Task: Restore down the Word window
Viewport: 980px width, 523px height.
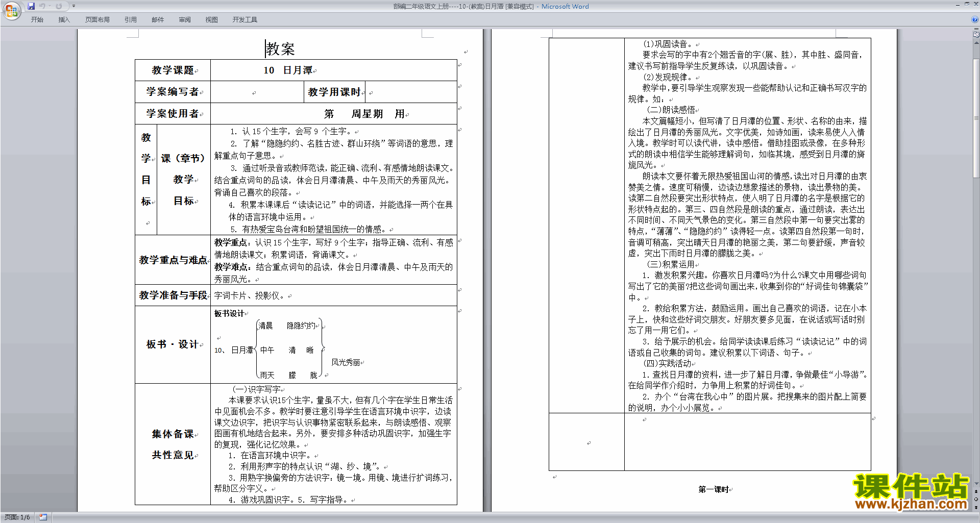Action: tap(966, 4)
